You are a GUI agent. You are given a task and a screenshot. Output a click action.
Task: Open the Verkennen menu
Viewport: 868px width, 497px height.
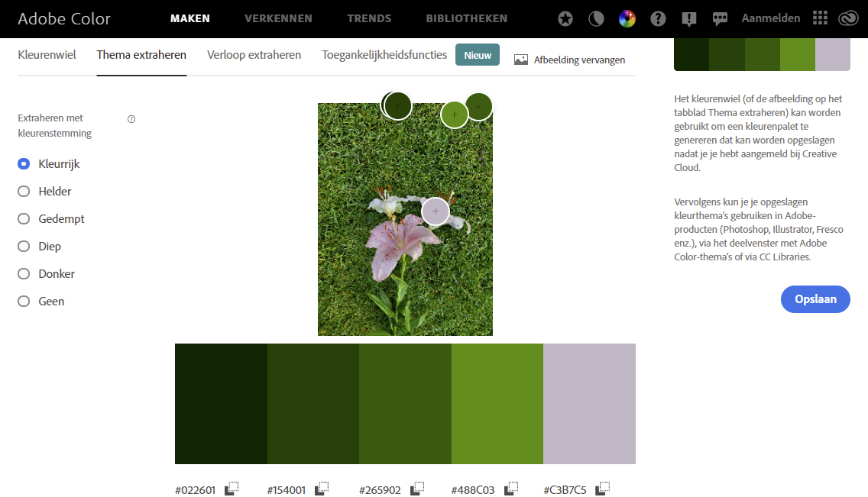pyautogui.click(x=278, y=18)
